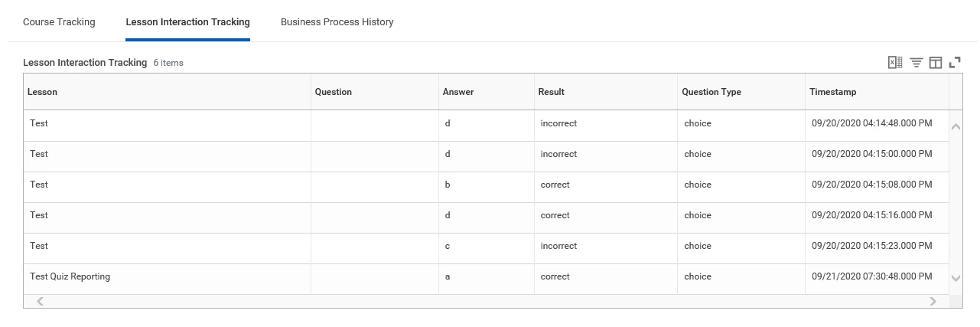The height and width of the screenshot is (327, 980).
Task: Click the 04:15:08.000 PM timestamp cell
Action: coord(871,185)
